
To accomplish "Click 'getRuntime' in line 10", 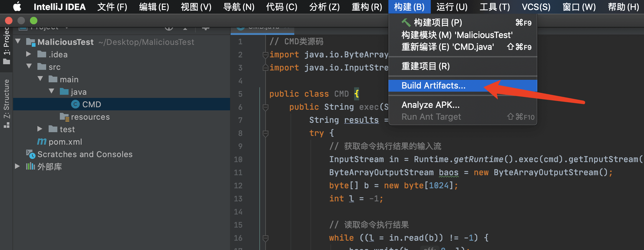I will (x=478, y=160).
